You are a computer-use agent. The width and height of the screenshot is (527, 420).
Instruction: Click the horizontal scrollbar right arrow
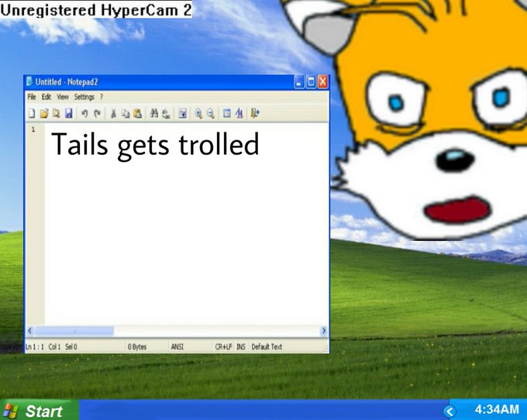pyautogui.click(x=324, y=331)
